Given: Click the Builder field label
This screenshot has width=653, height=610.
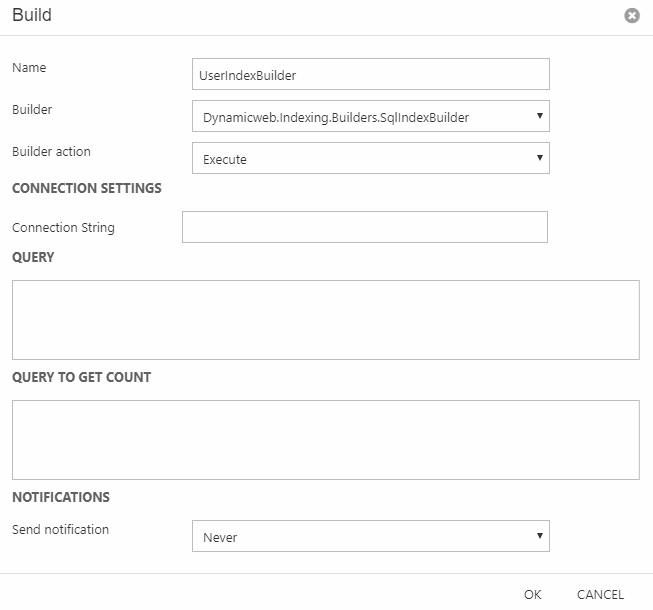Looking at the screenshot, I should (34, 108).
